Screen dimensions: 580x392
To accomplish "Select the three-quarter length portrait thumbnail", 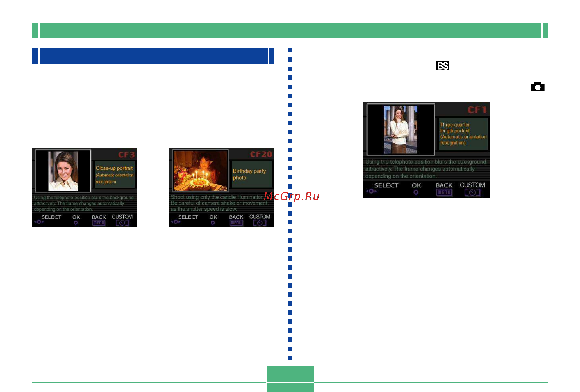I will [401, 129].
